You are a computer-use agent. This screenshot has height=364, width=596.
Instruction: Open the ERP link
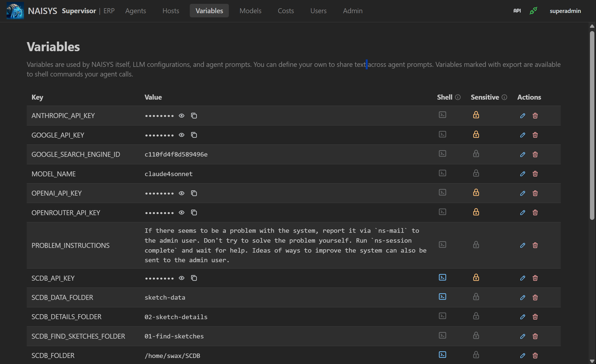(109, 11)
